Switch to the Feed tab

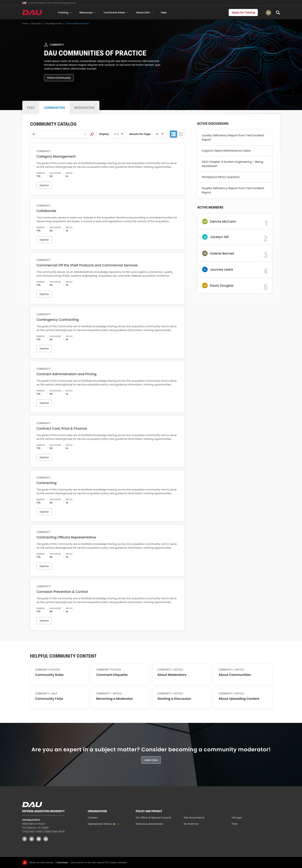click(x=31, y=108)
